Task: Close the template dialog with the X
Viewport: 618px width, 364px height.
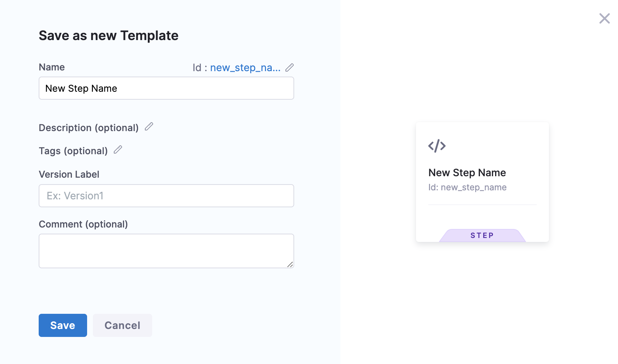Action: coord(604,18)
